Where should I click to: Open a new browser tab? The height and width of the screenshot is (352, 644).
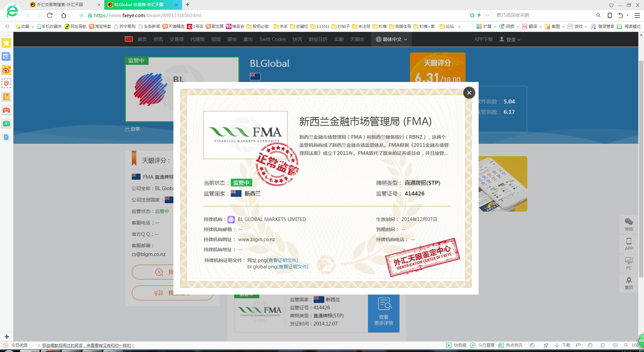tap(187, 5)
